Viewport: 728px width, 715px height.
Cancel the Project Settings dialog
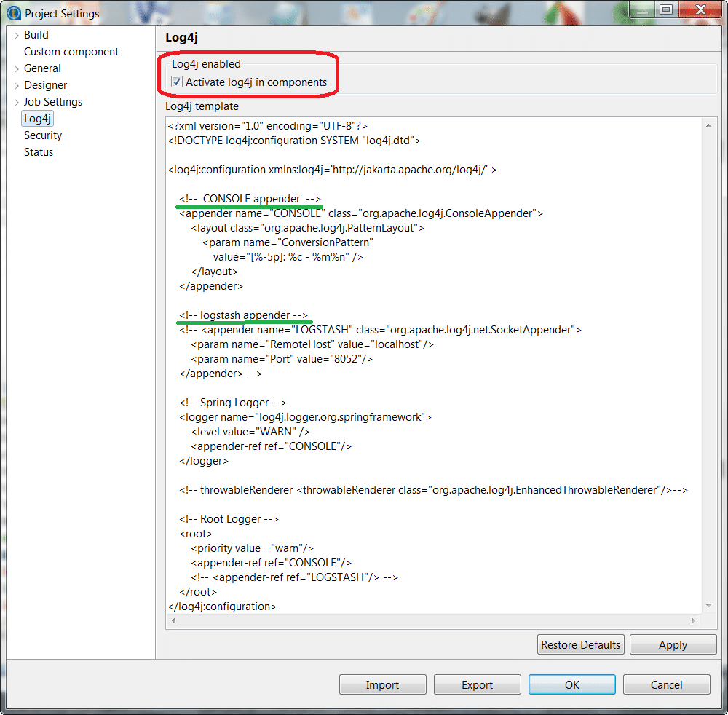tap(666, 684)
